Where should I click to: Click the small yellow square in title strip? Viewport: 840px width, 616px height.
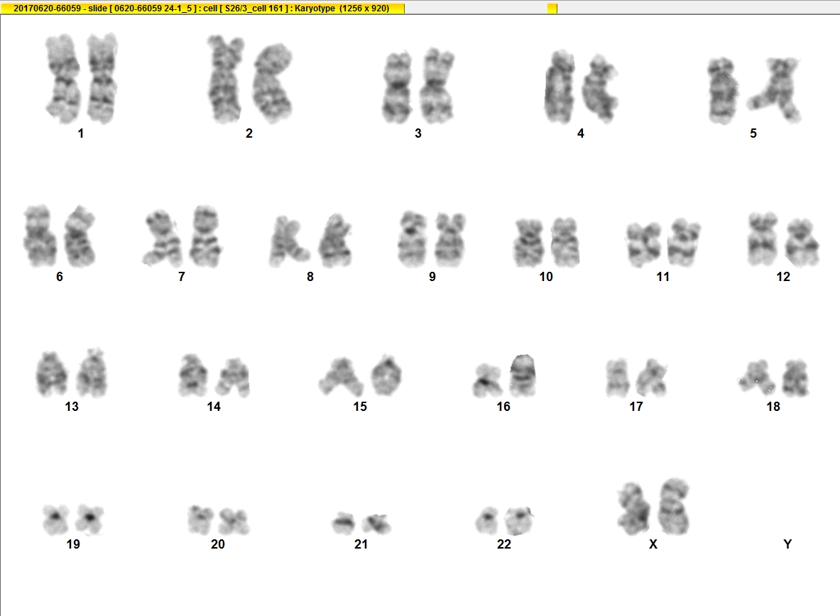click(552, 8)
